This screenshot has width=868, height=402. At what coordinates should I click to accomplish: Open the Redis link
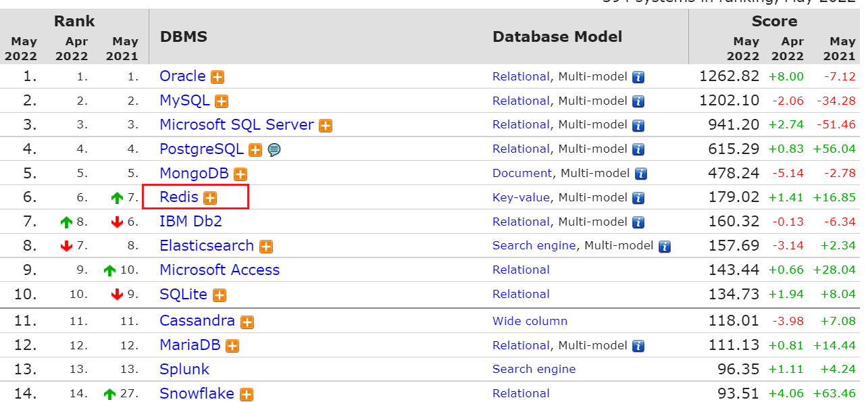pos(179,197)
